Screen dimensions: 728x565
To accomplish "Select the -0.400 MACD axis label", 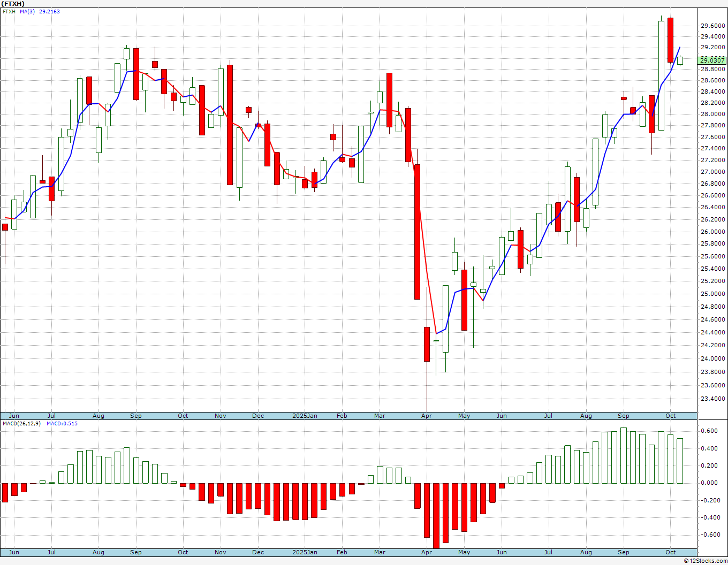I will point(709,517).
